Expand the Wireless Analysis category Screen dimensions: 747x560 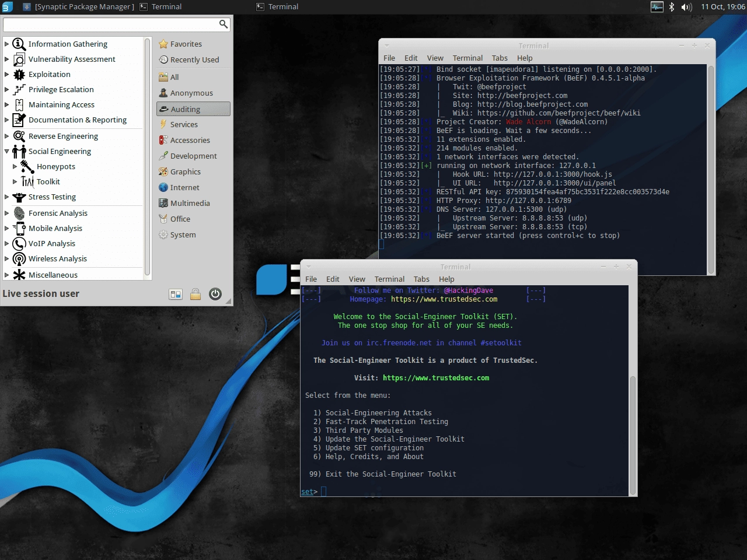(x=6, y=258)
